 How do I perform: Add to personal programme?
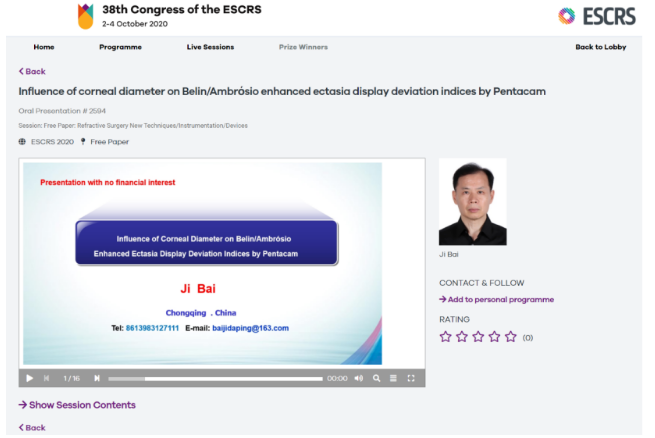click(496, 299)
